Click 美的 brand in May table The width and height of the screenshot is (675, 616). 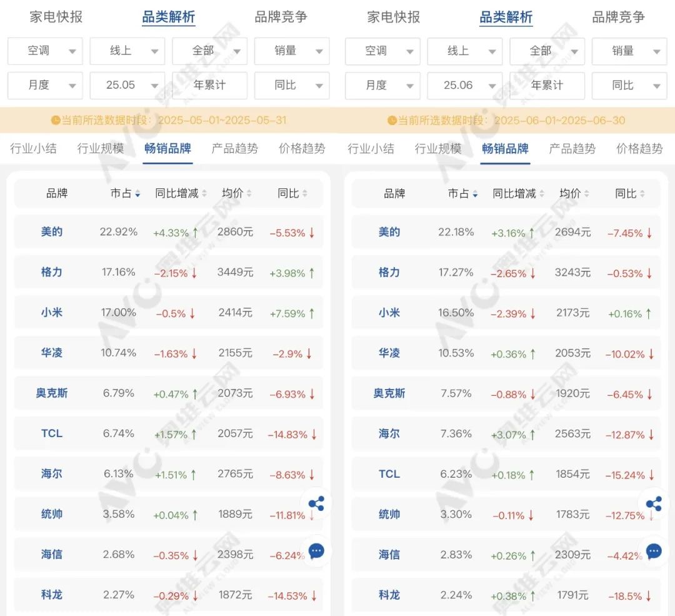52,232
